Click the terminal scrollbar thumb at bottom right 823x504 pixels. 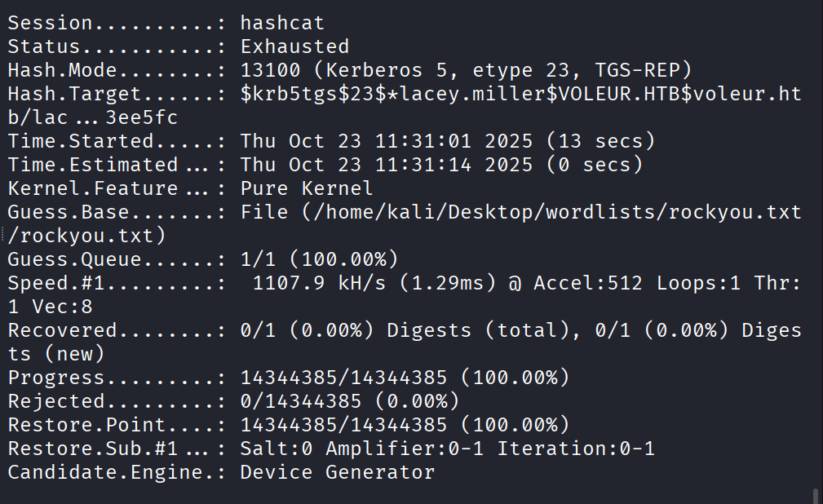[816, 496]
